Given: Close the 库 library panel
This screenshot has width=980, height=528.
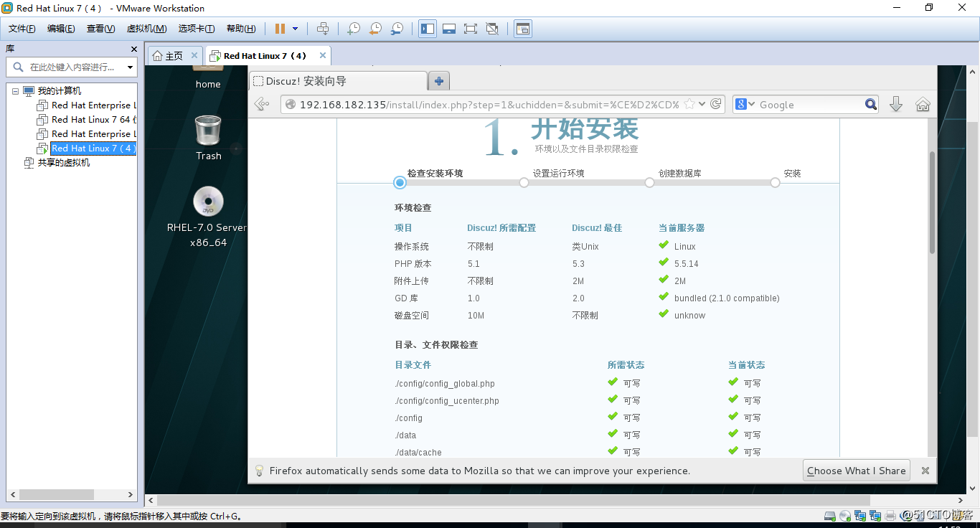Looking at the screenshot, I should click(134, 49).
